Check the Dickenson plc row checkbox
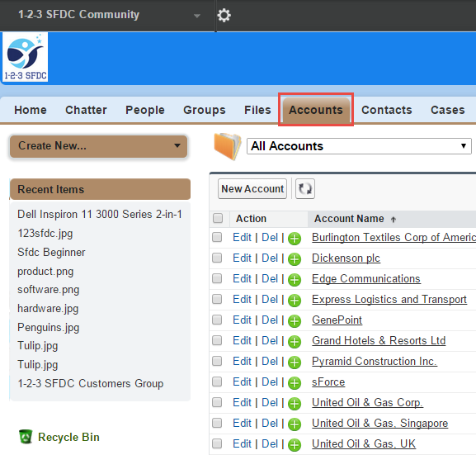 (217, 258)
